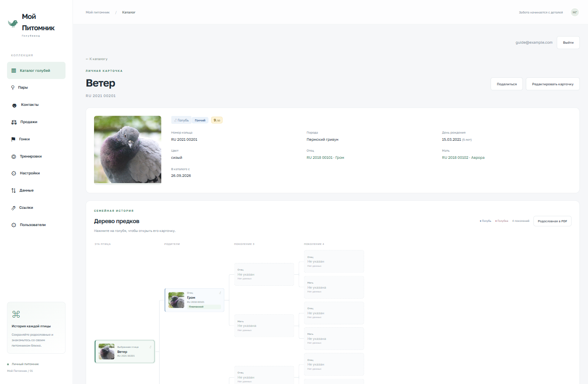Click the birth date 15.03.2021
The width and height of the screenshot is (588, 384).
451,139
